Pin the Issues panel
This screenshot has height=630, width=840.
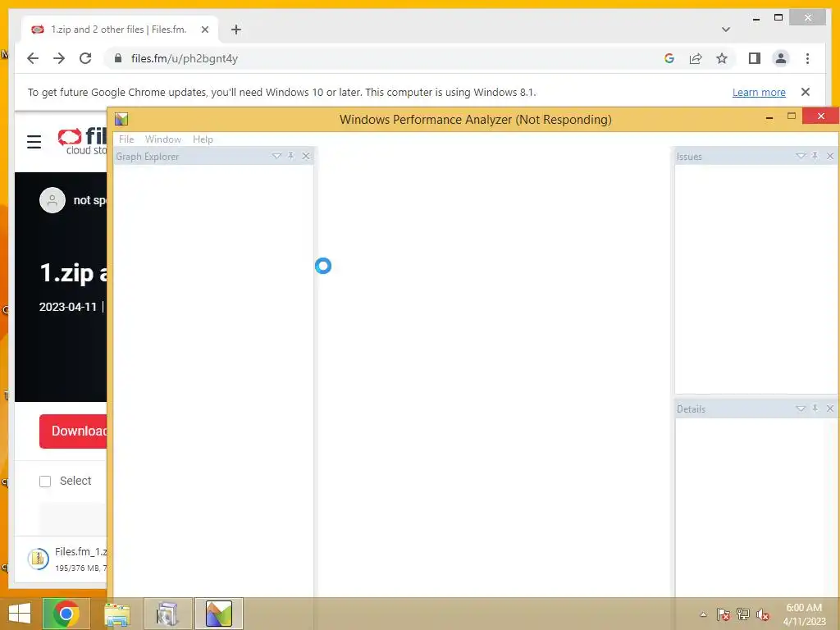(815, 156)
